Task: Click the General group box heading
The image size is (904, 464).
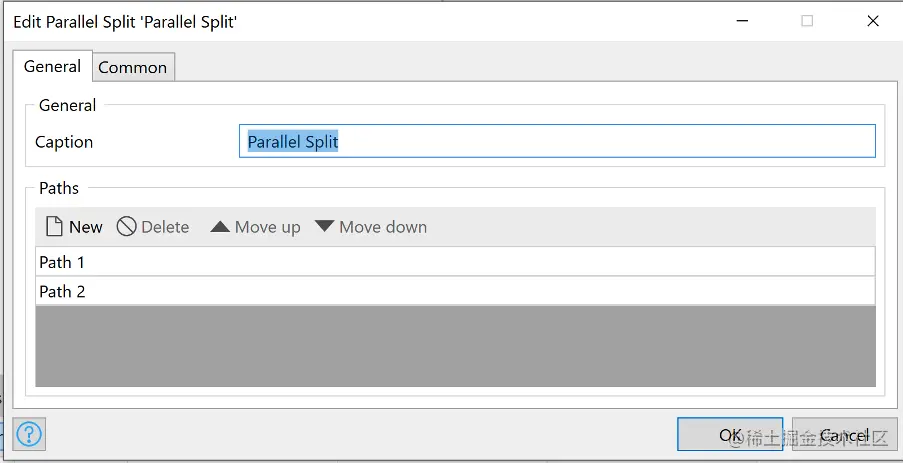Action: coord(68,105)
